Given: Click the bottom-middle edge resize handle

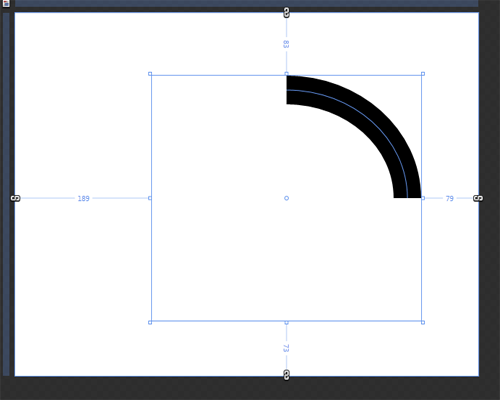Looking at the screenshot, I should [286, 322].
